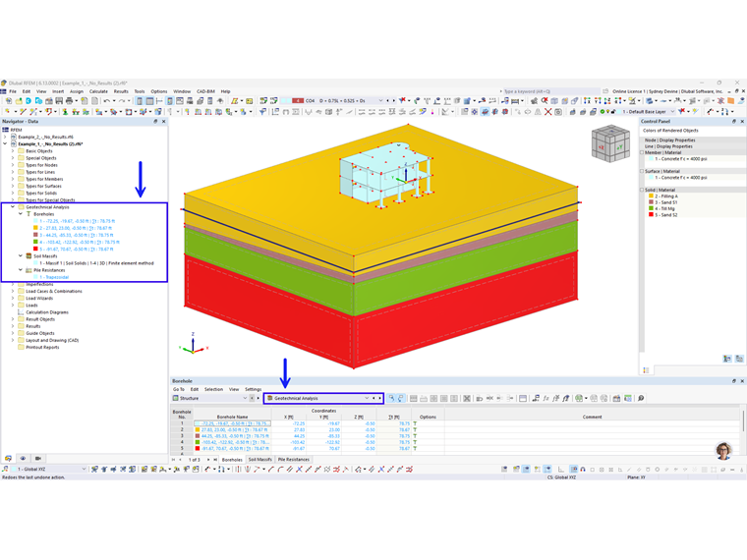Viewport: 747px width, 560px height.
Task: Toggle the Surface | Material checkbox in Control Panel
Action: pos(642,171)
